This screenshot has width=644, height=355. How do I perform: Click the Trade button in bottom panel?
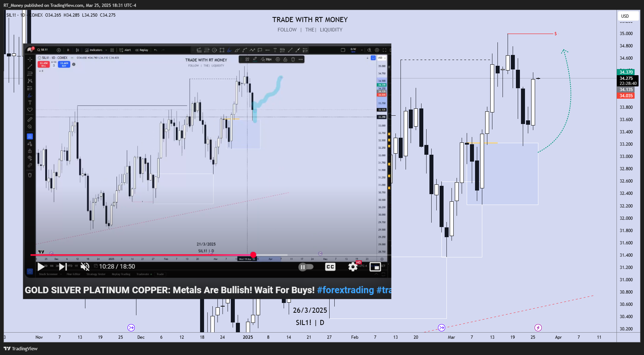(x=160, y=274)
